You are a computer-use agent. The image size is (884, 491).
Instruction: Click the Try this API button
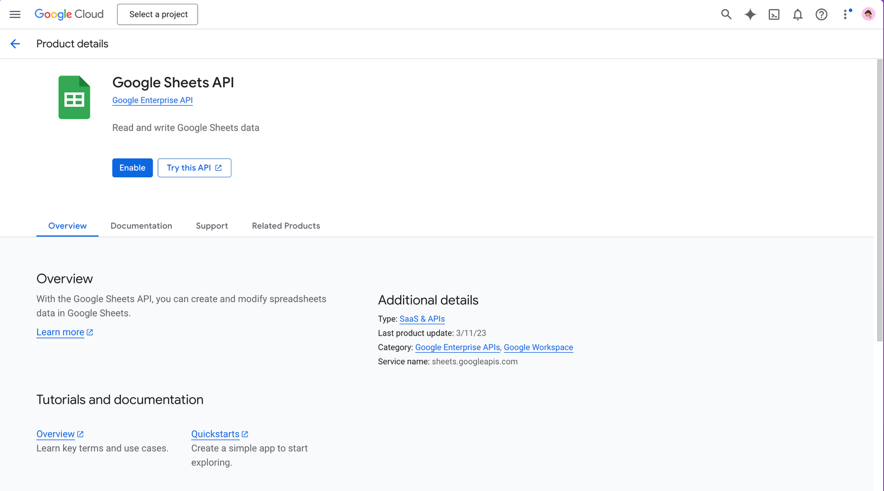tap(194, 168)
